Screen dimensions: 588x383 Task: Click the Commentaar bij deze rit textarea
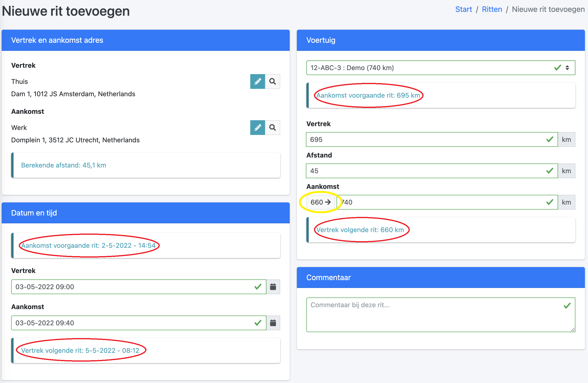(441, 315)
